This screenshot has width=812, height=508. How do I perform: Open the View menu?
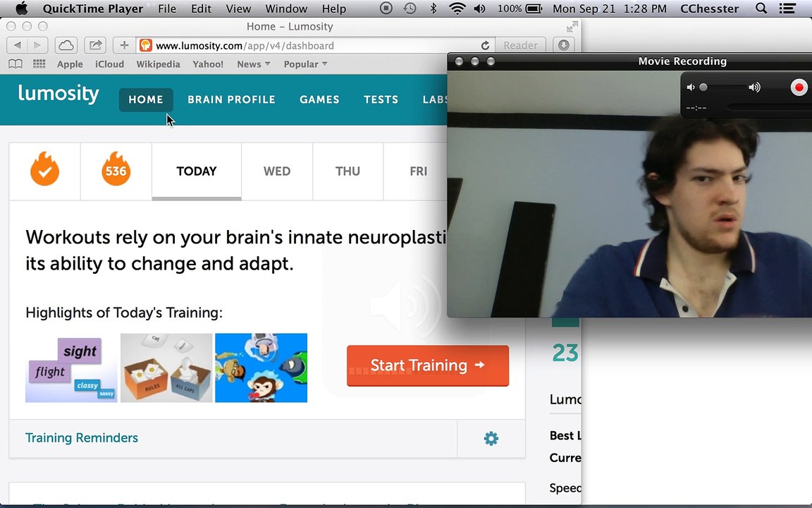click(x=238, y=8)
